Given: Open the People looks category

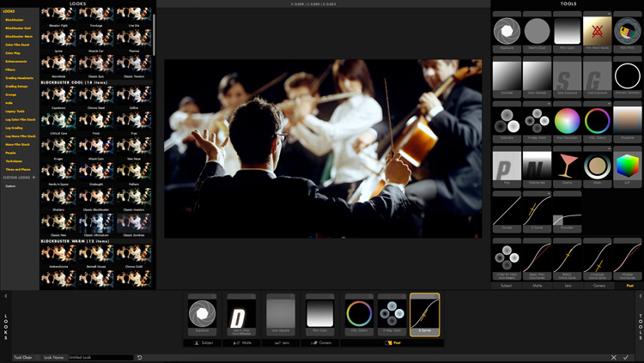Looking at the screenshot, I should point(10,153).
